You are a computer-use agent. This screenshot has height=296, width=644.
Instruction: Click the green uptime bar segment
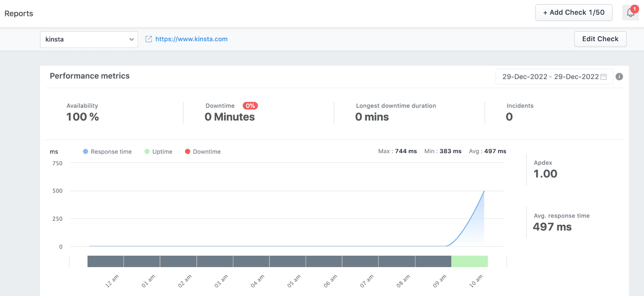pos(469,261)
